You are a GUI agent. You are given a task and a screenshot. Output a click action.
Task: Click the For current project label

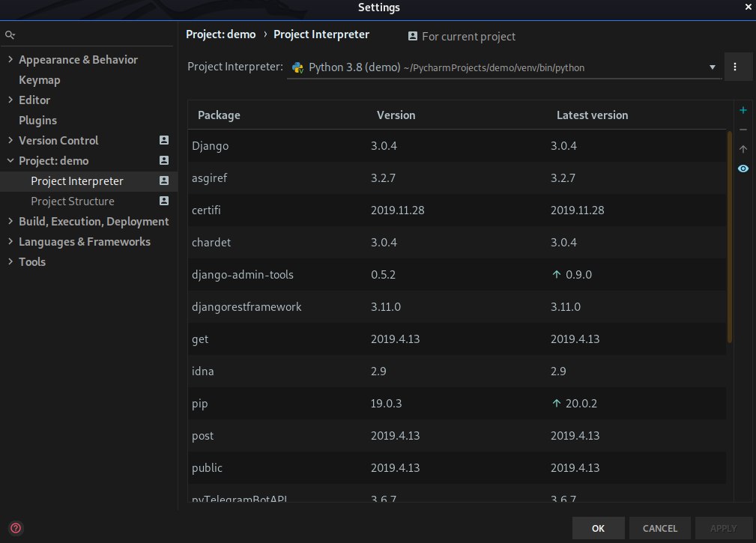pyautogui.click(x=468, y=37)
